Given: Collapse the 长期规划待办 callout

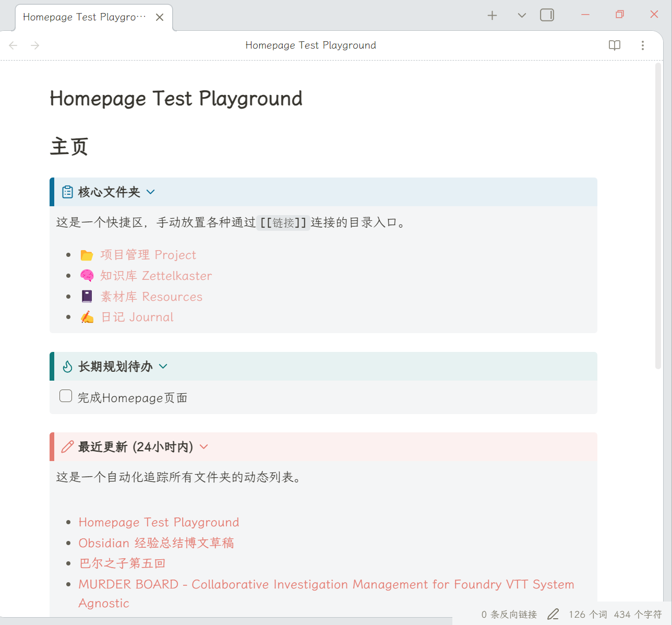Looking at the screenshot, I should tap(163, 367).
